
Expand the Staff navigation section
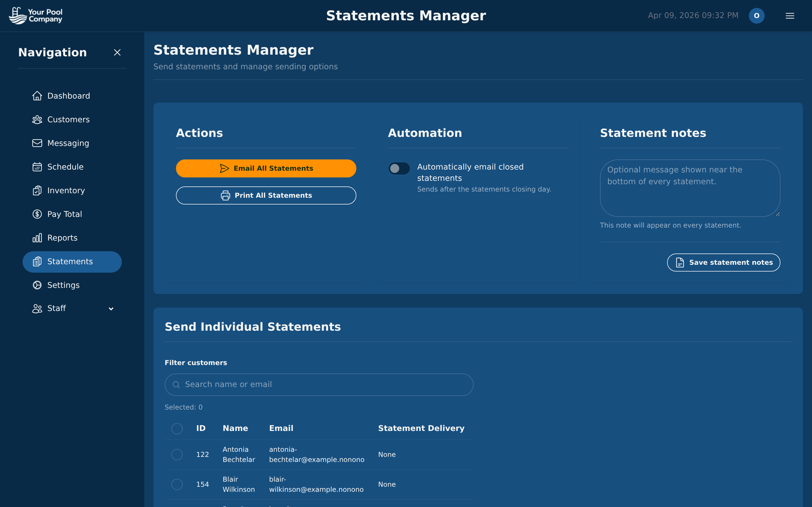coord(111,308)
